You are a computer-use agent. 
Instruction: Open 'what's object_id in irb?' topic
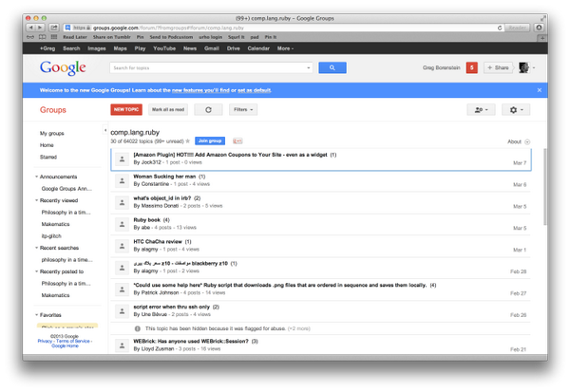162,198
